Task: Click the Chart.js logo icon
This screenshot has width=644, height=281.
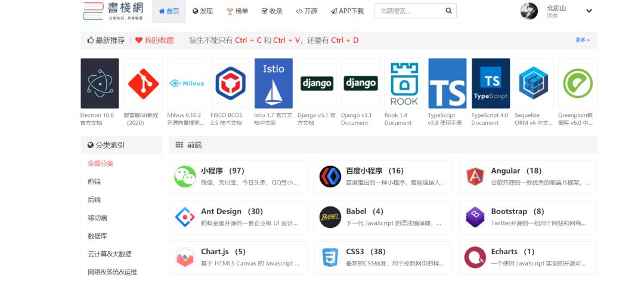Action: (185, 258)
